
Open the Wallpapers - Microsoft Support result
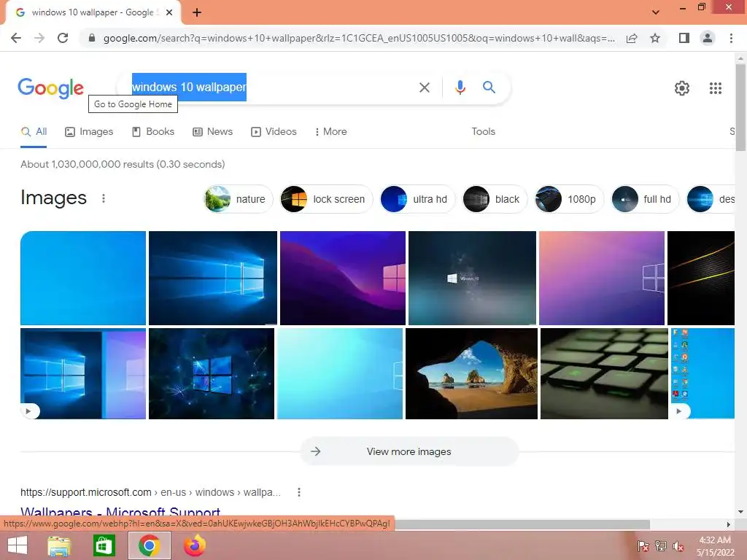click(120, 513)
